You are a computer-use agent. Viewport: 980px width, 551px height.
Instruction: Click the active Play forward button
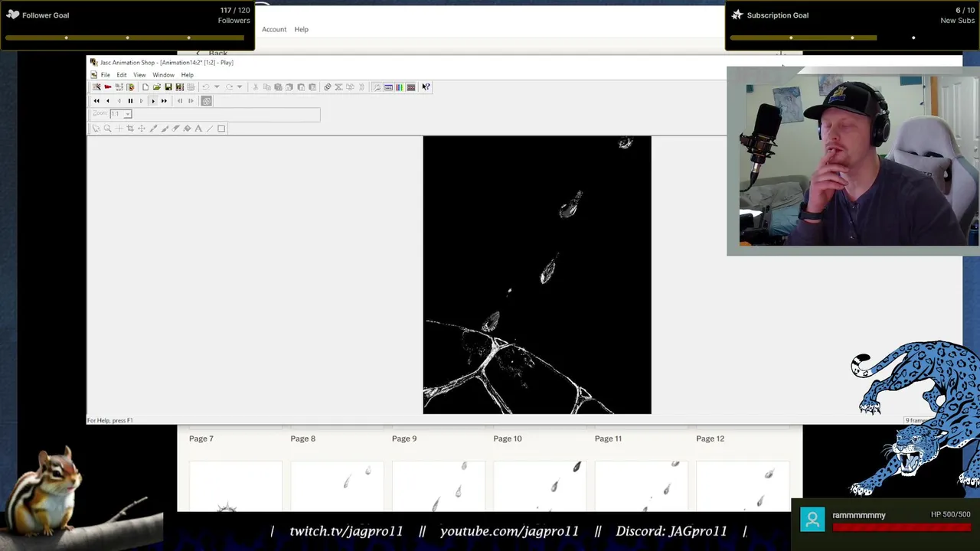tap(153, 101)
